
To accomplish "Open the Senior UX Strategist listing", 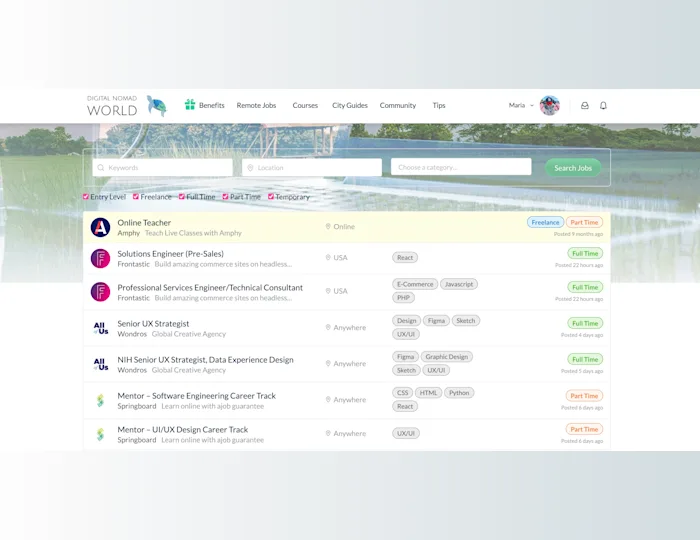I will point(153,324).
